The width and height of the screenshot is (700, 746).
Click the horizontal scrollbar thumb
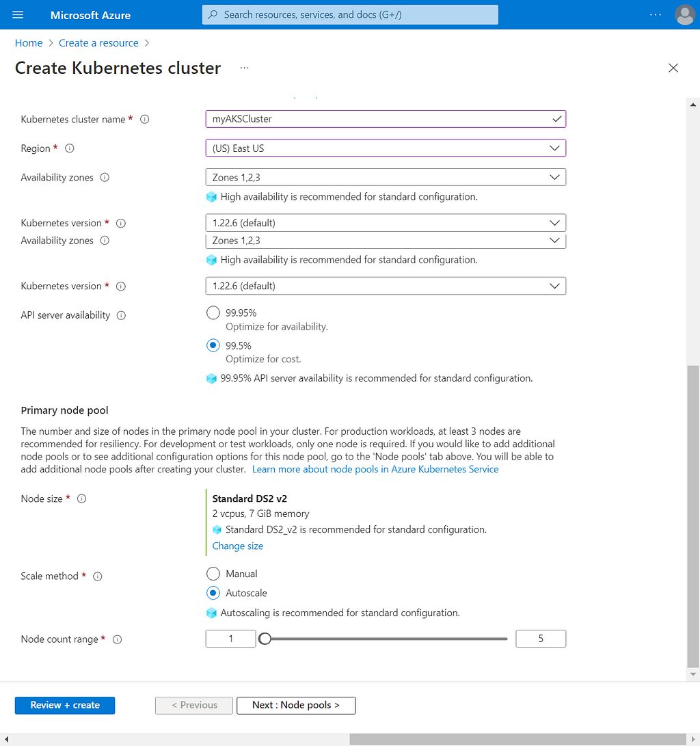[517, 739]
